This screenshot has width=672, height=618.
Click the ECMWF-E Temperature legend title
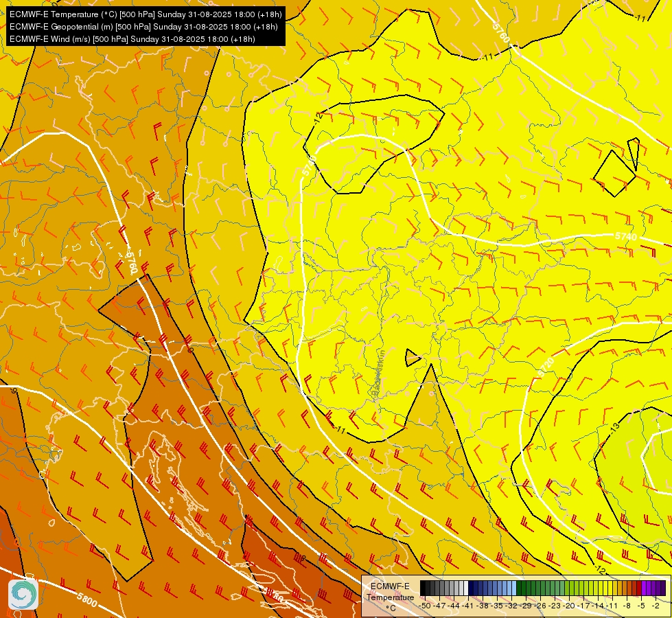click(390, 592)
